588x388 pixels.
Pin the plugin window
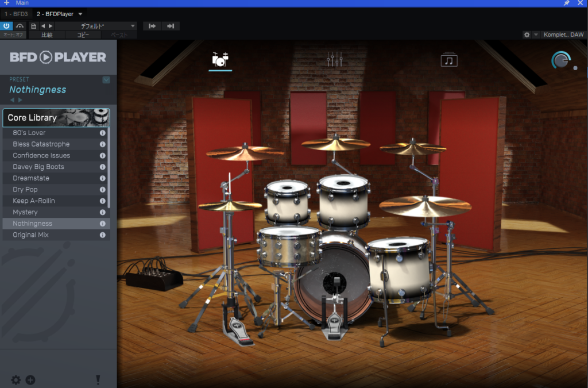(x=567, y=3)
